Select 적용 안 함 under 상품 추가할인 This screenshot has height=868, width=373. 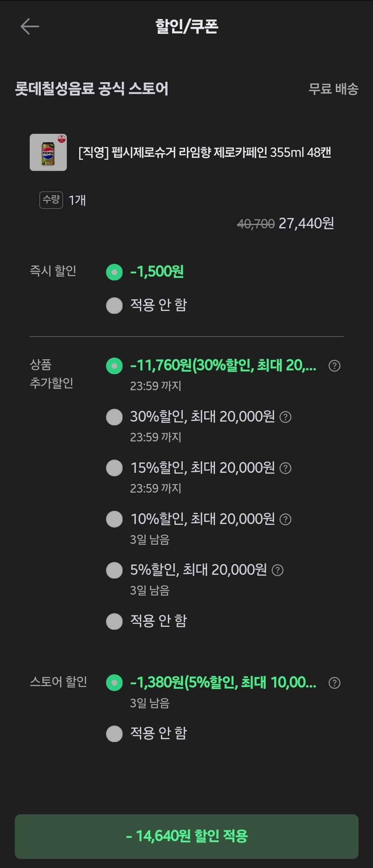(x=114, y=621)
